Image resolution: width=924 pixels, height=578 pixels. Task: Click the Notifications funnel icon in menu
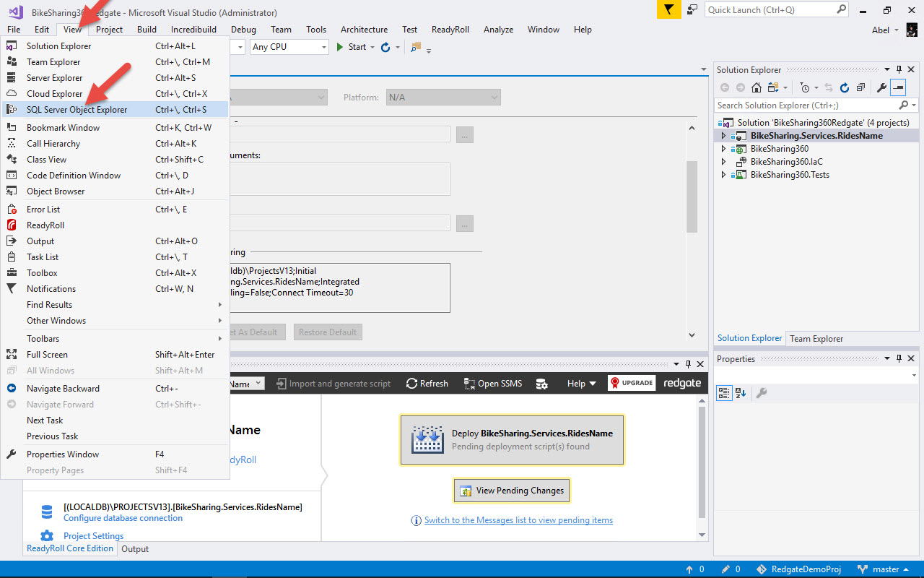tap(12, 289)
